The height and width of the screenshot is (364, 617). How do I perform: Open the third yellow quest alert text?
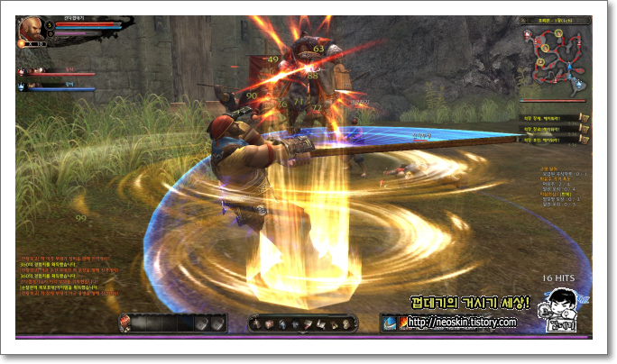pos(542,140)
